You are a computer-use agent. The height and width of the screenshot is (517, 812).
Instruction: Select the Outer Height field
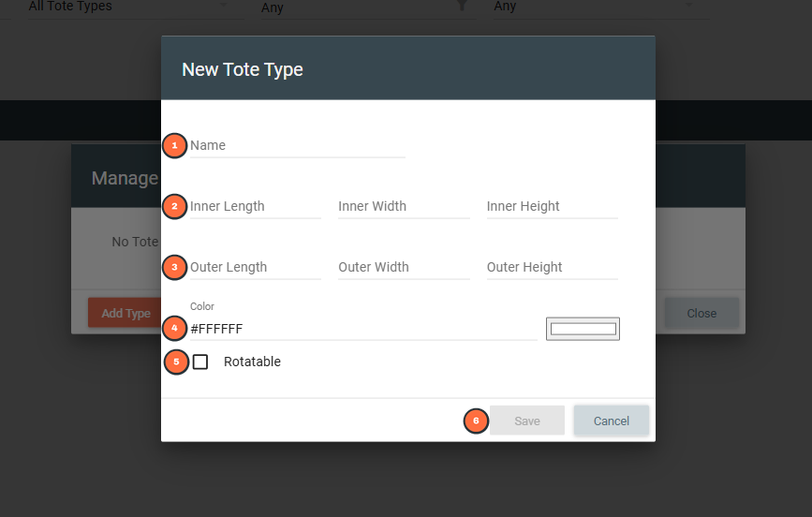pos(552,267)
